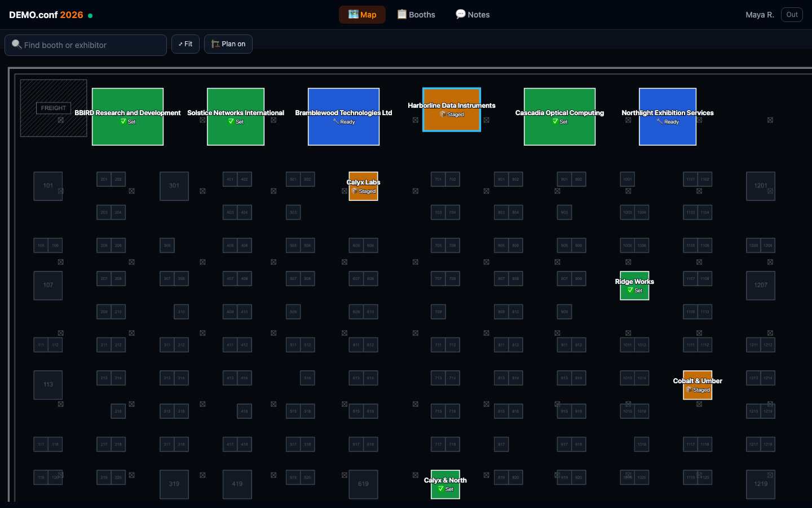This screenshot has height=508, width=812.
Task: Select small booth 201
Action: click(104, 179)
